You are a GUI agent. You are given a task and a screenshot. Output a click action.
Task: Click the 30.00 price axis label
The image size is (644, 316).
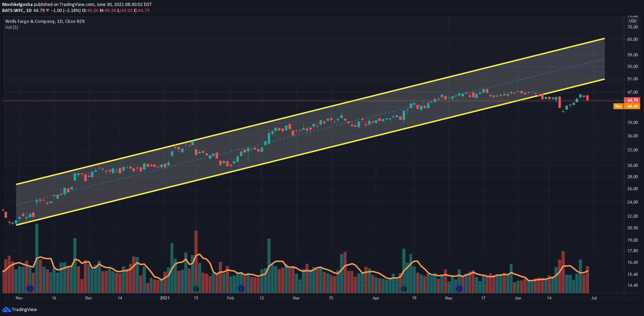[633, 166]
